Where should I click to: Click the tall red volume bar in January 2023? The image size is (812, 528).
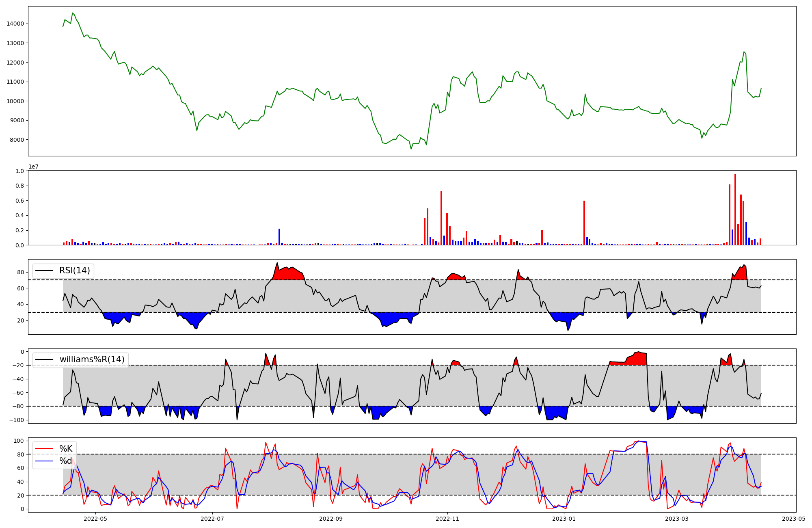(x=584, y=223)
